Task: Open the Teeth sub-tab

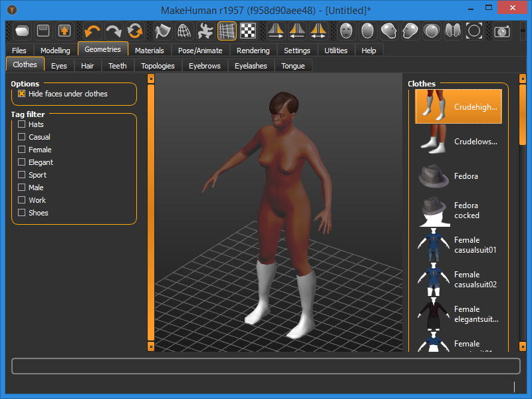Action: click(118, 65)
